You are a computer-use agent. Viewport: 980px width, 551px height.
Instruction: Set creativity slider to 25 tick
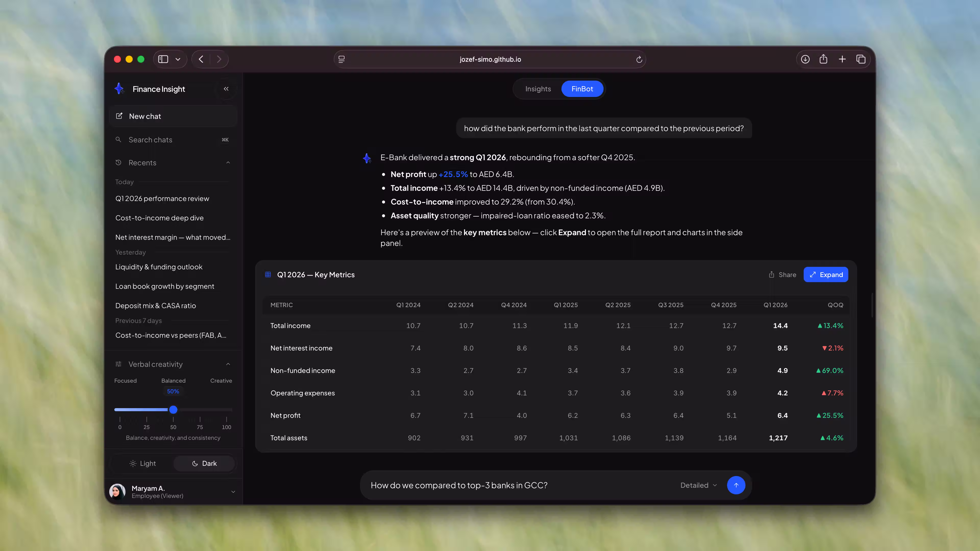[x=146, y=419]
